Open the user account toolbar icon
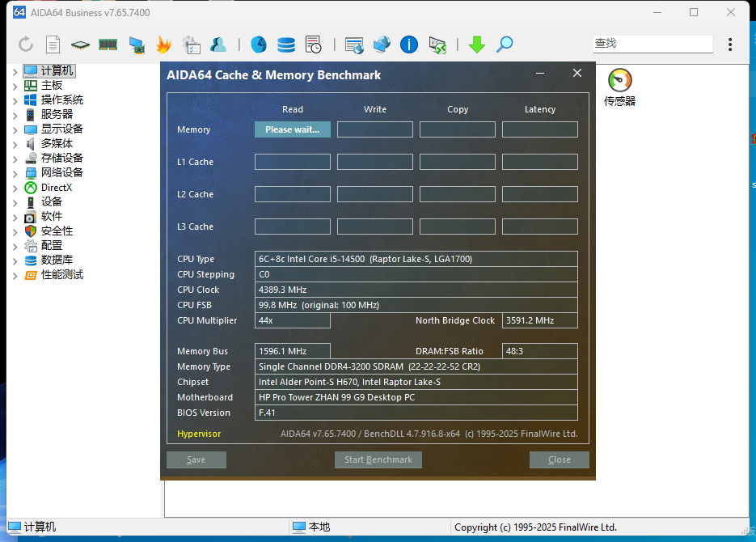Viewport: 756px width, 542px height. click(x=218, y=44)
